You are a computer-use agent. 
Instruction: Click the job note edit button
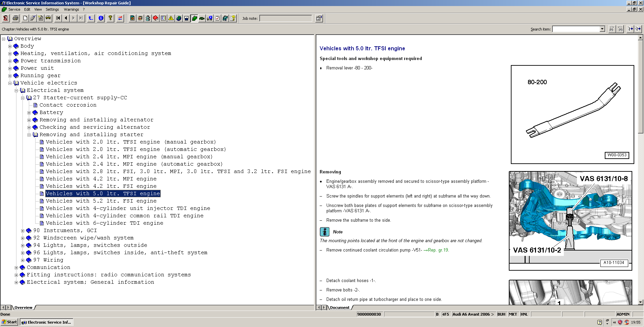pyautogui.click(x=319, y=18)
